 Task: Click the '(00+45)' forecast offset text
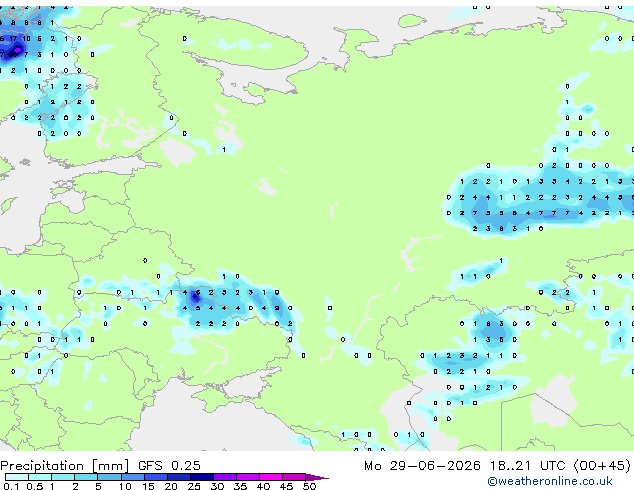coord(602,466)
